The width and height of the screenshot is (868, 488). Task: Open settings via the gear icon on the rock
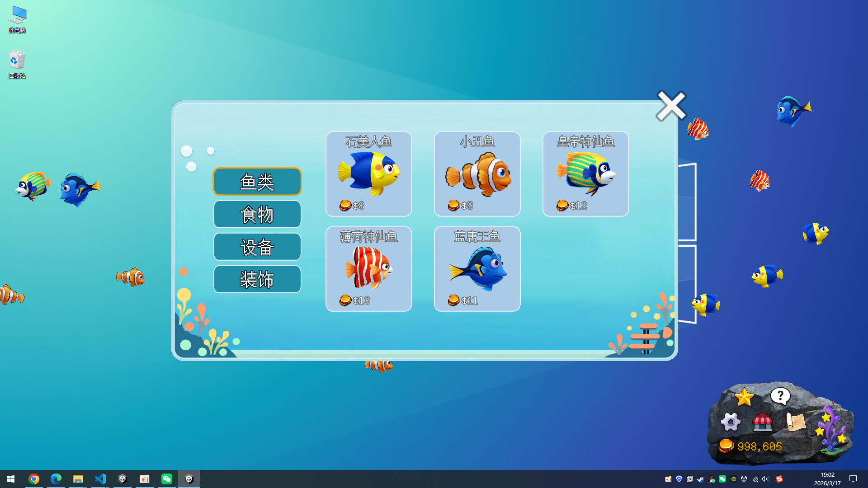[731, 423]
